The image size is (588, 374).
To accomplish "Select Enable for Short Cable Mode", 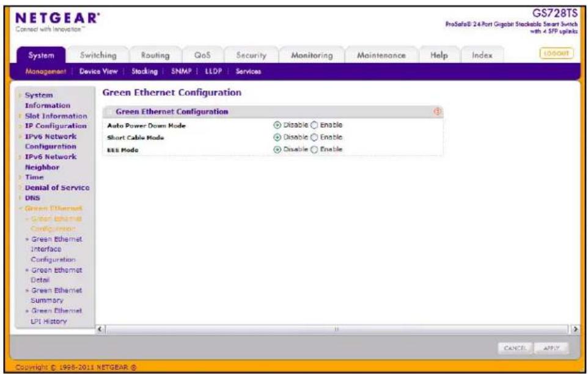I will pyautogui.click(x=314, y=137).
